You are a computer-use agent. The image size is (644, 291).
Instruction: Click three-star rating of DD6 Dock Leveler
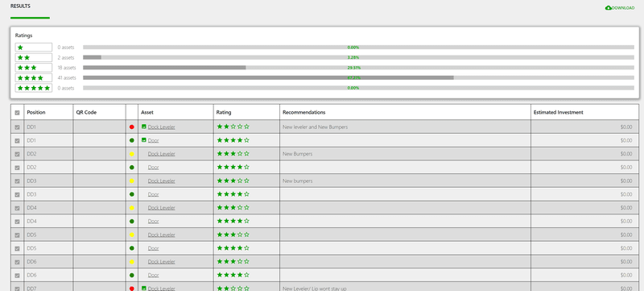click(233, 261)
